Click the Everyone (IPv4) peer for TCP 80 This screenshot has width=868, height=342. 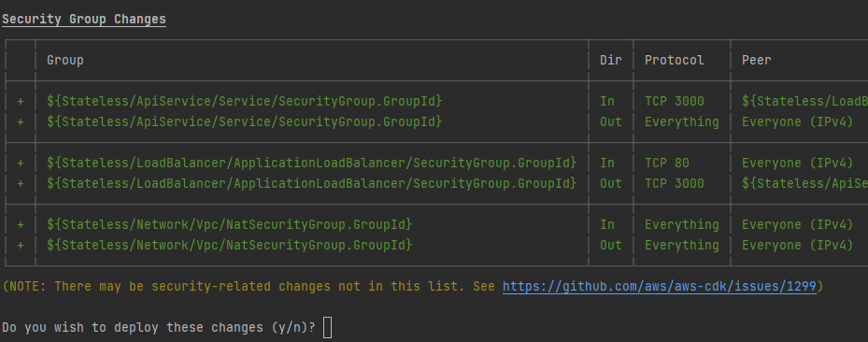pyautogui.click(x=797, y=163)
